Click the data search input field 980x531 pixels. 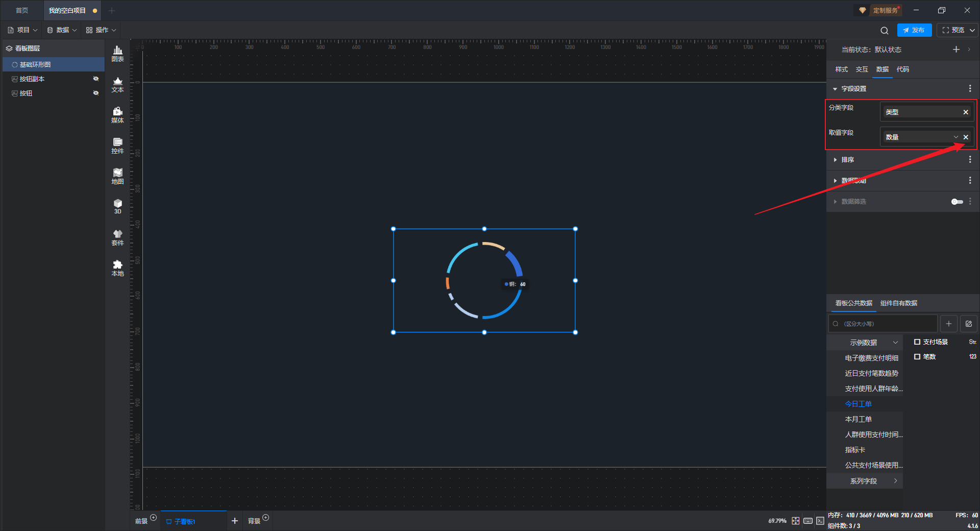click(886, 324)
